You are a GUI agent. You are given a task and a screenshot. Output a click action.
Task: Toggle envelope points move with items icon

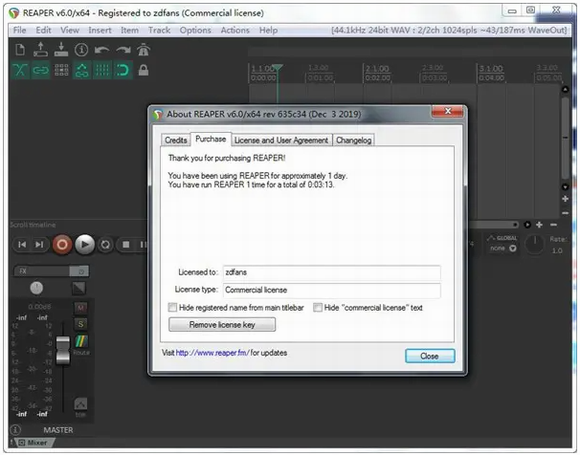click(x=82, y=70)
